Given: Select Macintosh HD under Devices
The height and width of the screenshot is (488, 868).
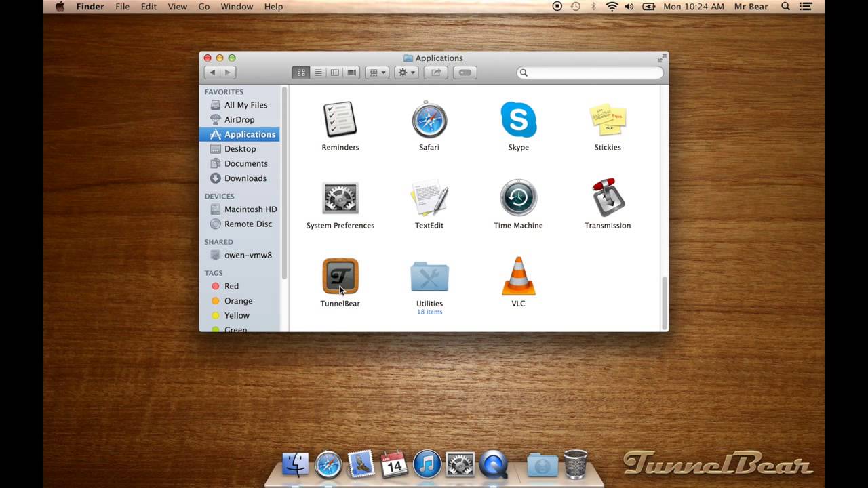Looking at the screenshot, I should [239, 209].
